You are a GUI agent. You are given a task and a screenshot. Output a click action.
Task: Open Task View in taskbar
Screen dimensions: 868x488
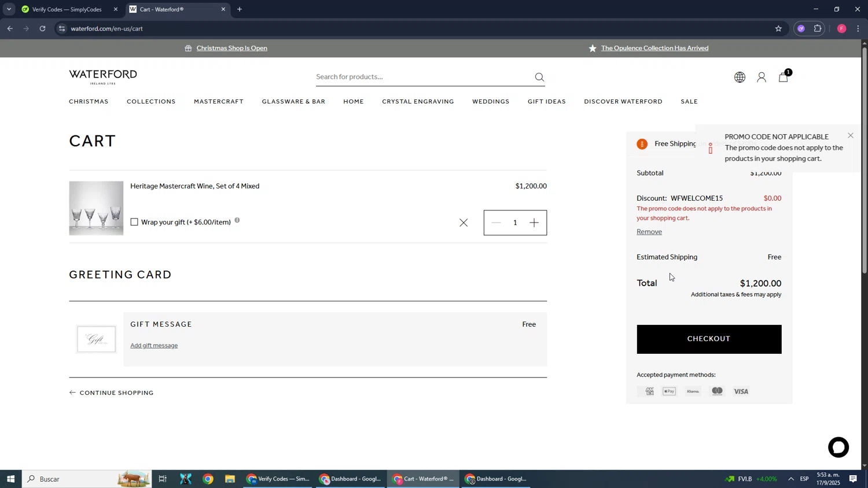point(163,479)
